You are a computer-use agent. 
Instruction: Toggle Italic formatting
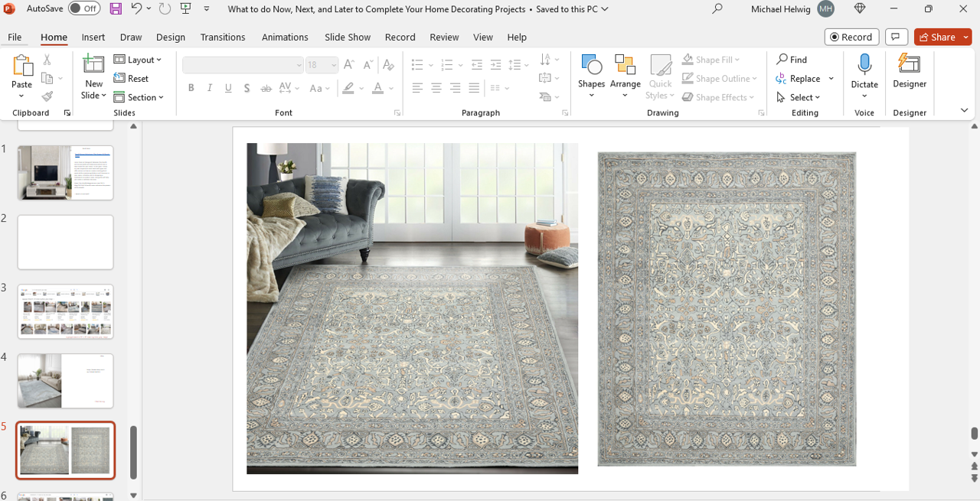click(210, 89)
